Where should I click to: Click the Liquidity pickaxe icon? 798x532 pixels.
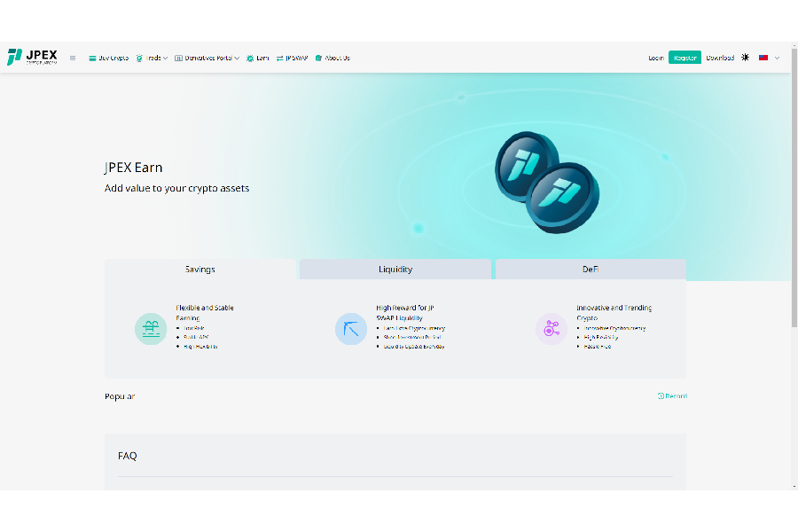[x=351, y=329]
